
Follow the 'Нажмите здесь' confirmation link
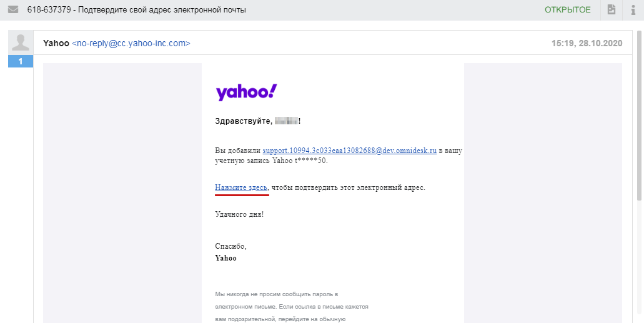(242, 187)
